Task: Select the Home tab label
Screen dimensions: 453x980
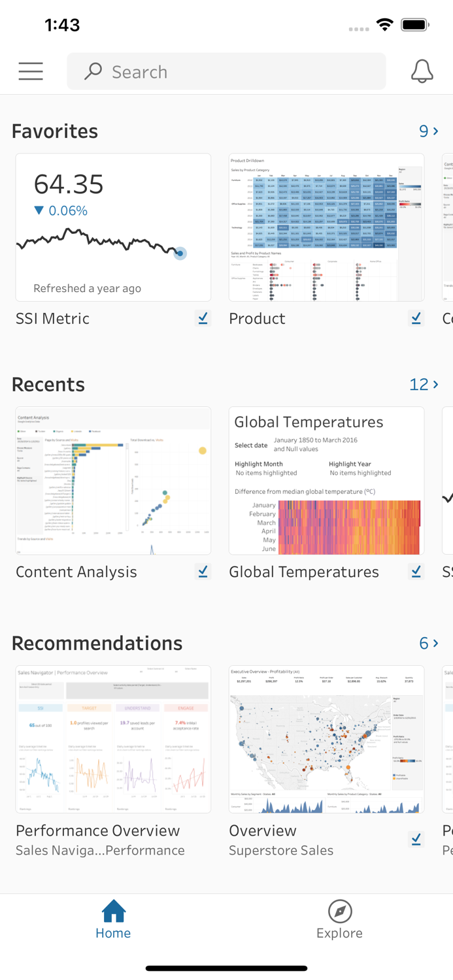Action: [113, 933]
